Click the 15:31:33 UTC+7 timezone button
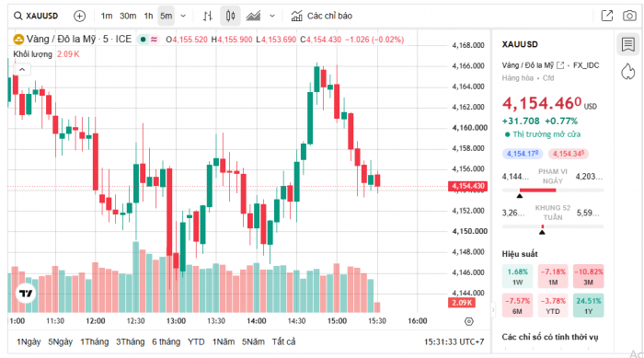The width and height of the screenshot is (644, 358). tap(454, 342)
